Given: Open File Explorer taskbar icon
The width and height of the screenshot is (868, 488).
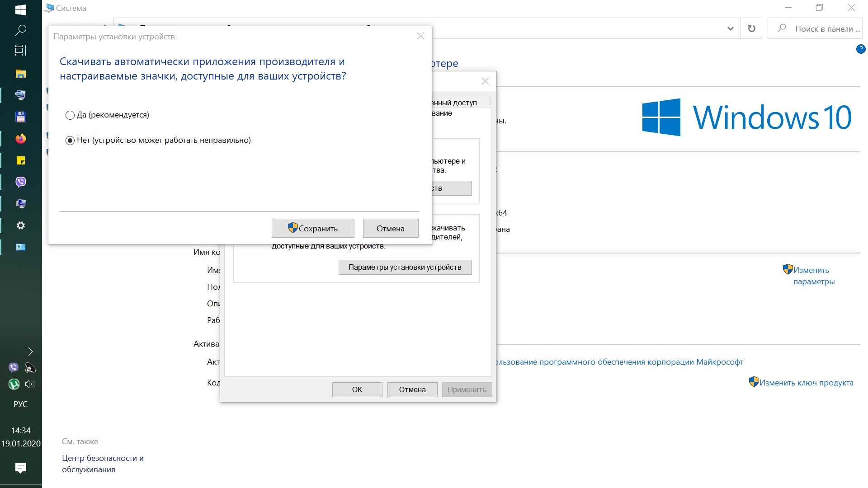Looking at the screenshot, I should click(21, 74).
